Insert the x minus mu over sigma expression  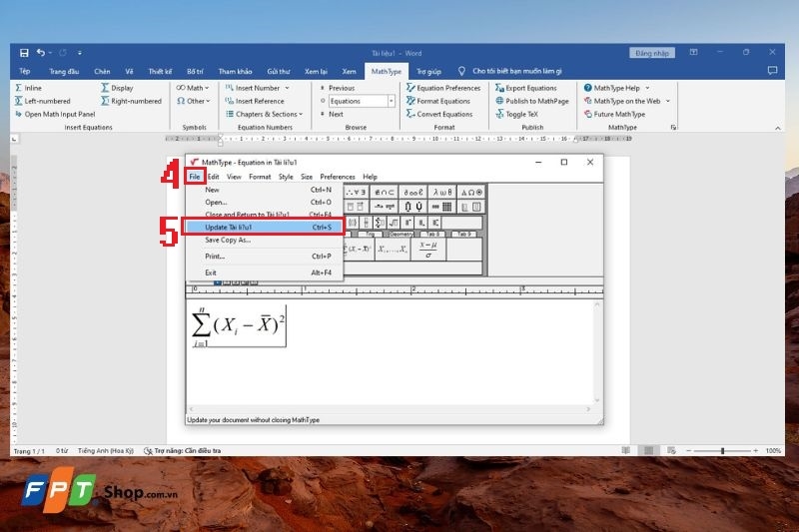point(427,250)
